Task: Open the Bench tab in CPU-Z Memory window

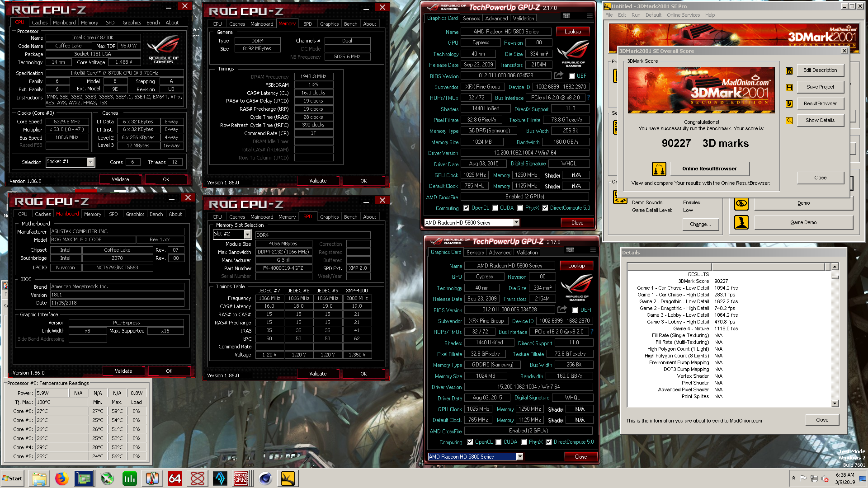Action: click(x=350, y=24)
